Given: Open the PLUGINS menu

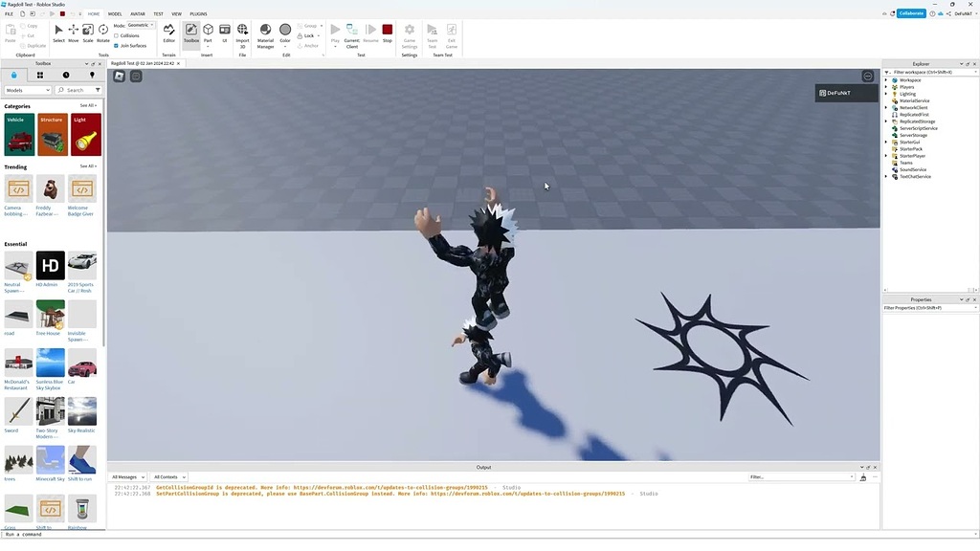Looking at the screenshot, I should click(199, 13).
